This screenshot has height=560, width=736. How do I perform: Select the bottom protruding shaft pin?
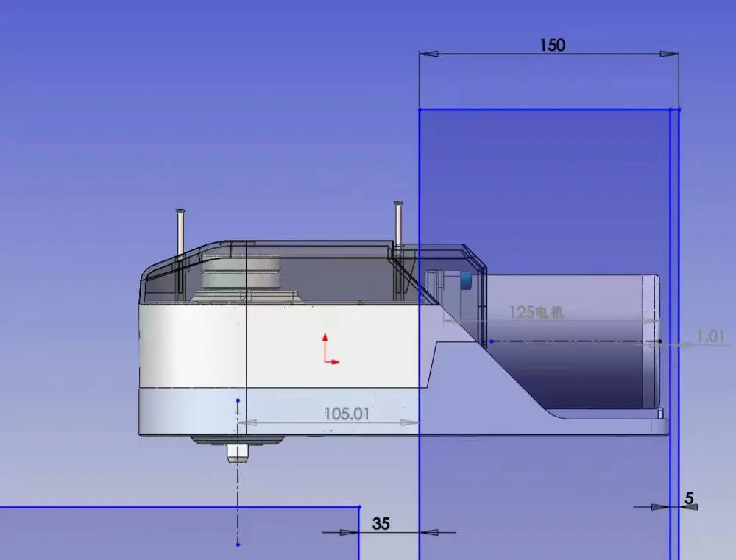click(238, 453)
